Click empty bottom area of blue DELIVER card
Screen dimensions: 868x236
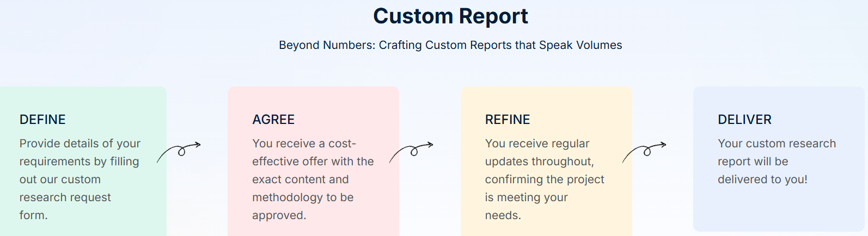click(778, 212)
